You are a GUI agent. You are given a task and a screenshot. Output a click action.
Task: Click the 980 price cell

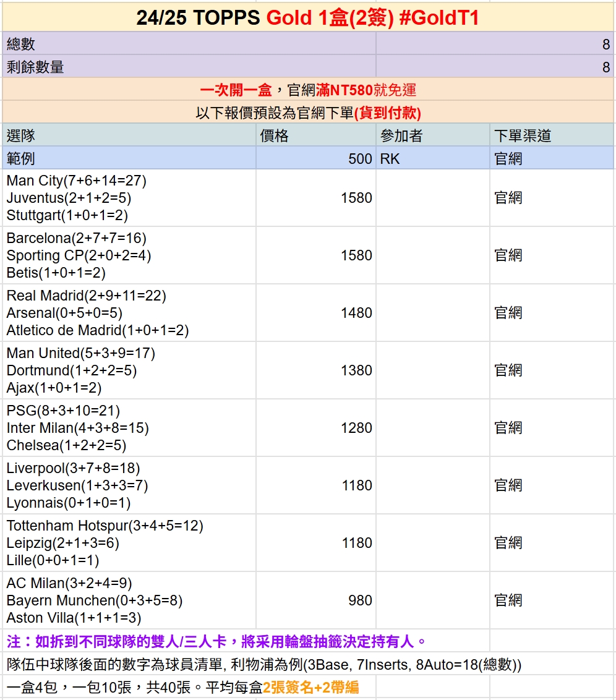(316, 600)
